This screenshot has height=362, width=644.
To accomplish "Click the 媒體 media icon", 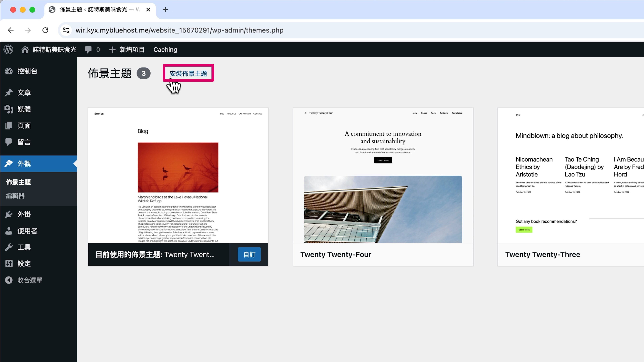I will [9, 109].
